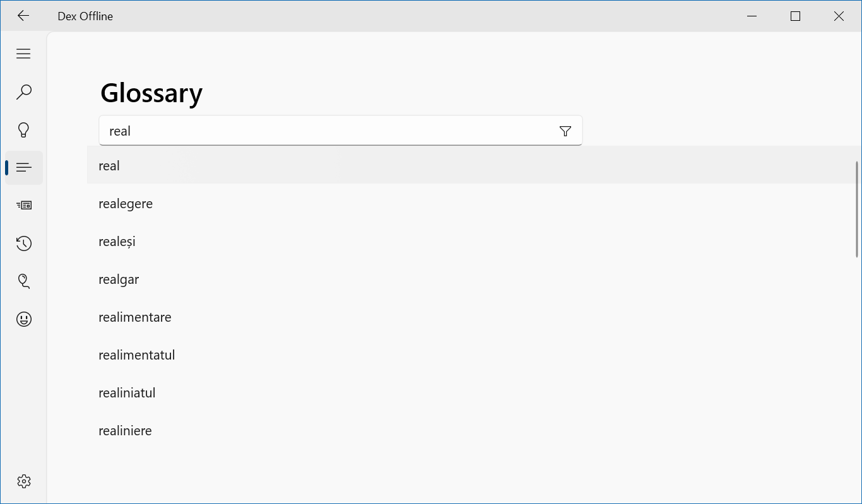Viewport: 862px width, 504px height.
Task: Select the "realeși" glossary entry
Action: pyautogui.click(x=117, y=242)
